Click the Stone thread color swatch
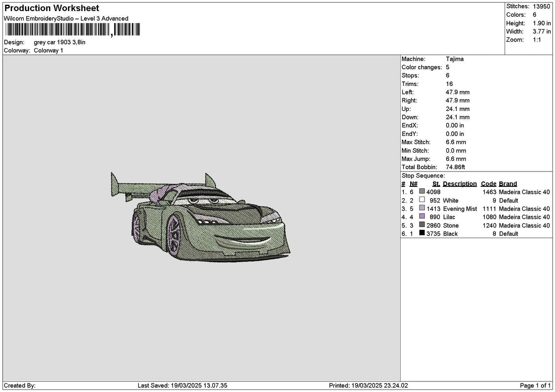Screen dimensions: 555x392 422,225
